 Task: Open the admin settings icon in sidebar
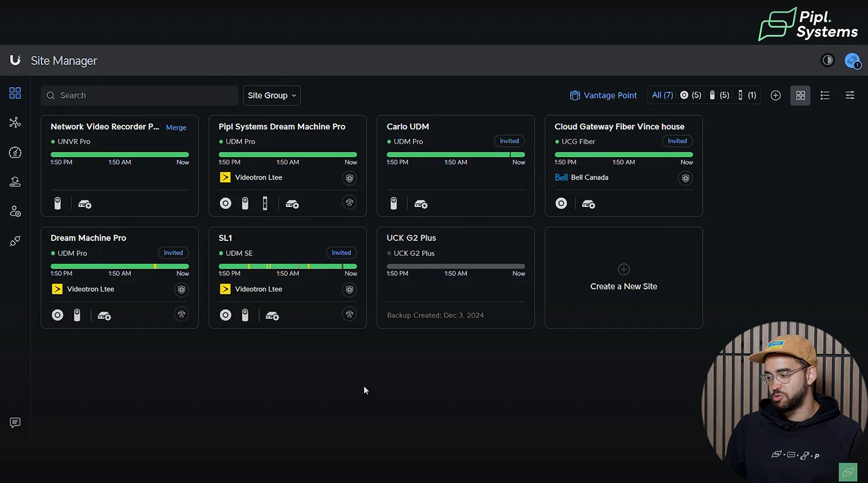click(15, 212)
